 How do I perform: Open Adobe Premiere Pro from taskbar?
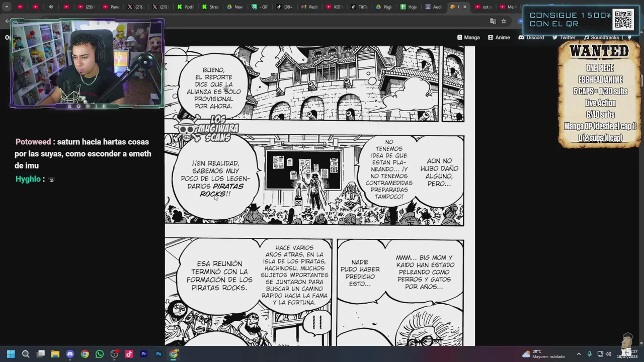[x=144, y=354]
